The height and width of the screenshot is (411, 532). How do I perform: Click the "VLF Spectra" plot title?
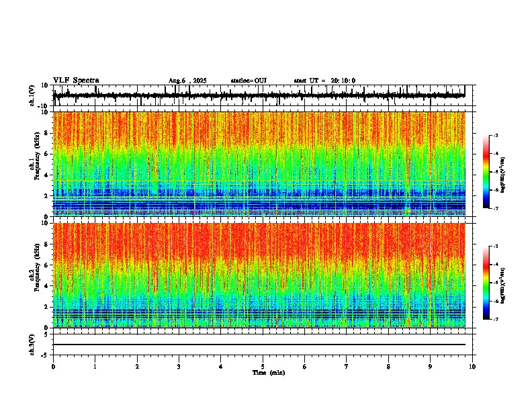coord(76,81)
